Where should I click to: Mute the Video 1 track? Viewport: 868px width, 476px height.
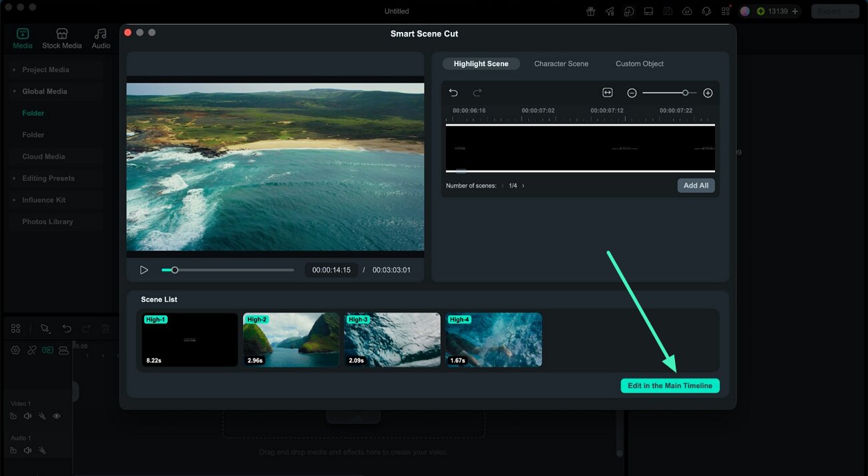(x=27, y=416)
